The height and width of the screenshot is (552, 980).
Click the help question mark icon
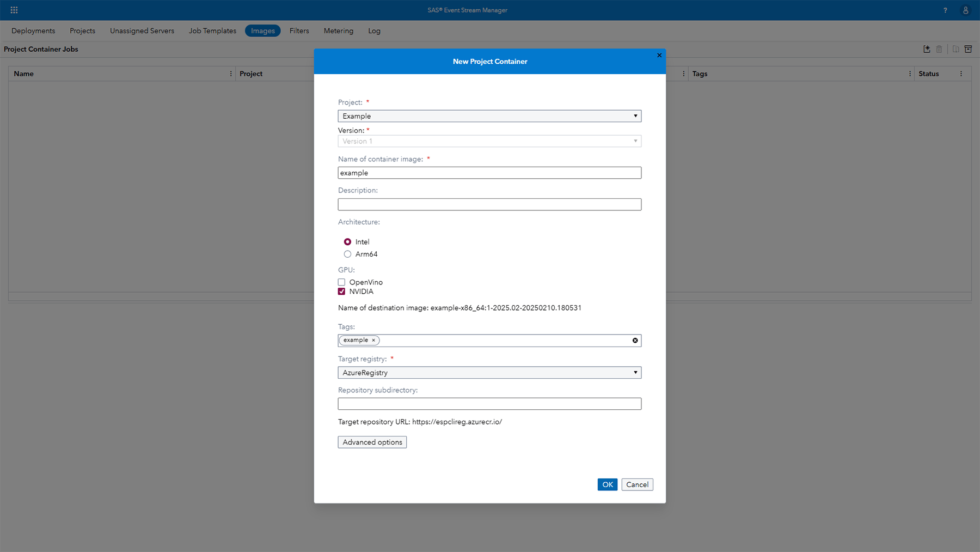[945, 10]
